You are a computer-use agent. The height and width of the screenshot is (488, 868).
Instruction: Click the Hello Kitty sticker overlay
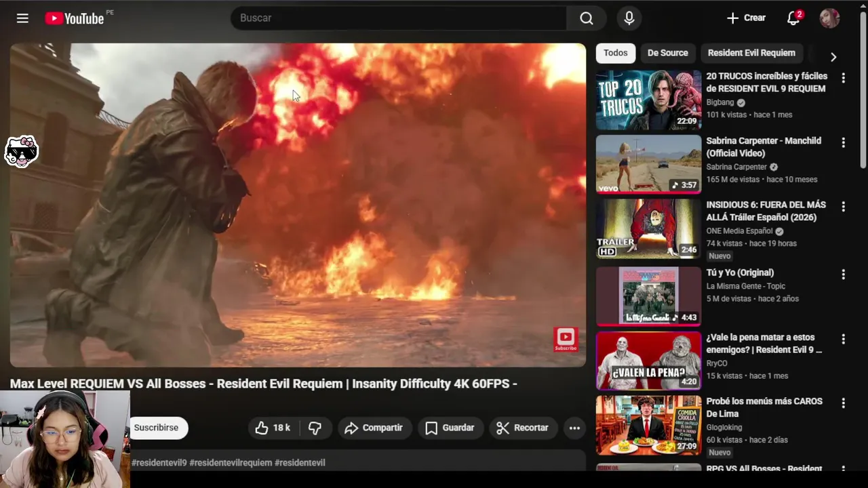[x=22, y=152]
